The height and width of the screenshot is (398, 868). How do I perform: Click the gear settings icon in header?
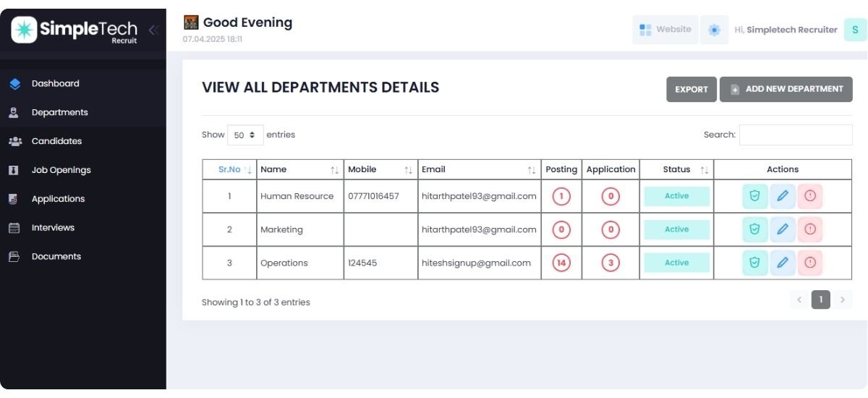pos(715,30)
